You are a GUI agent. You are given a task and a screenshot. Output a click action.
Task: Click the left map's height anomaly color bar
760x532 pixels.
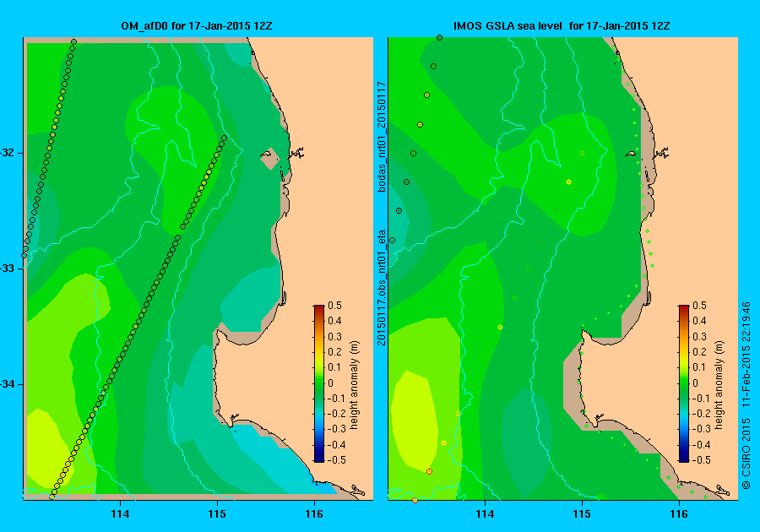[x=319, y=383]
